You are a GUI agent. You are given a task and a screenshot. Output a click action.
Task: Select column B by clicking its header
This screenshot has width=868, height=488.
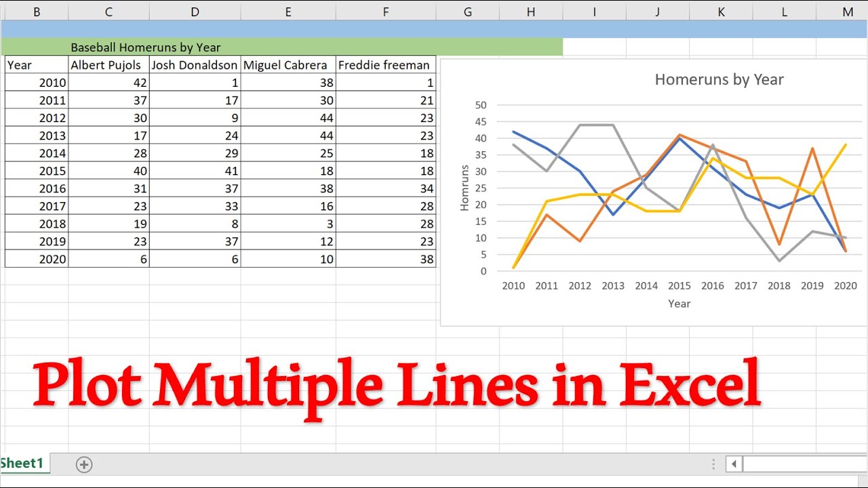[x=37, y=12]
